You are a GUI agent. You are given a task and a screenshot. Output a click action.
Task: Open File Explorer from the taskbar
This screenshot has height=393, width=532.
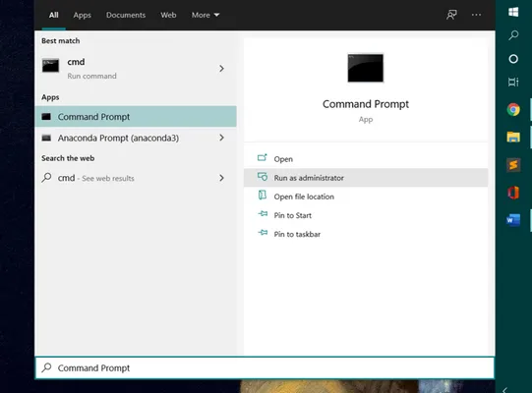pyautogui.click(x=513, y=137)
